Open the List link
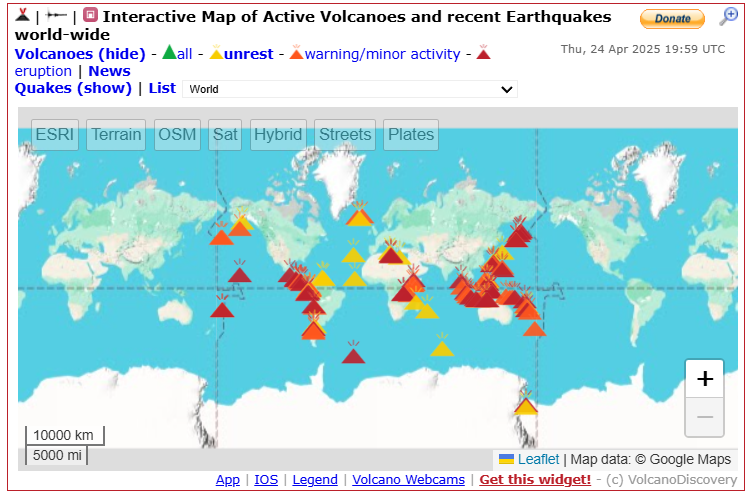 pyautogui.click(x=162, y=88)
